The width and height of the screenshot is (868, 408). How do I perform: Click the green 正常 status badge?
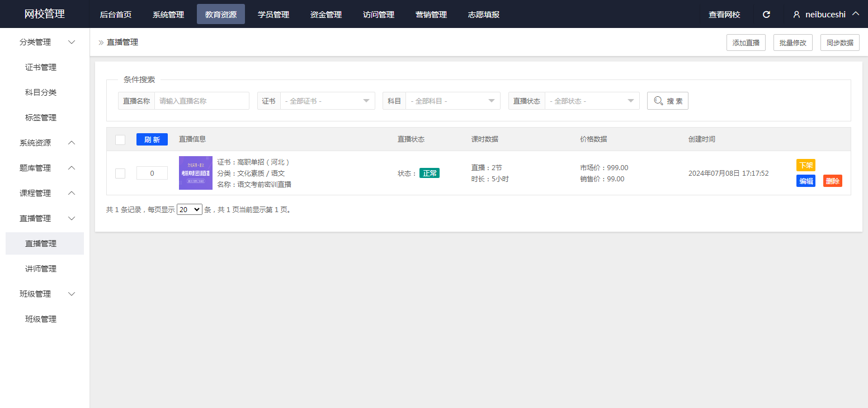(430, 173)
